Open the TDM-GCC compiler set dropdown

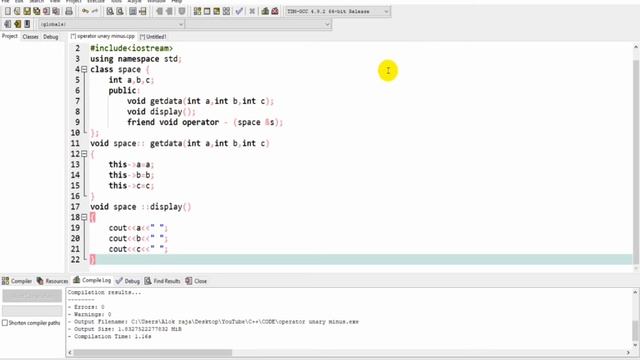338,11
